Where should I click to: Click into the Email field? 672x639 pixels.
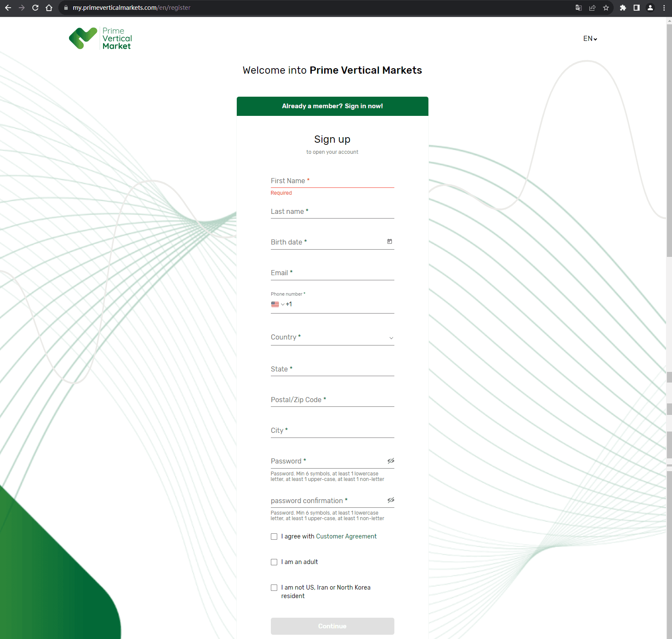pyautogui.click(x=333, y=273)
